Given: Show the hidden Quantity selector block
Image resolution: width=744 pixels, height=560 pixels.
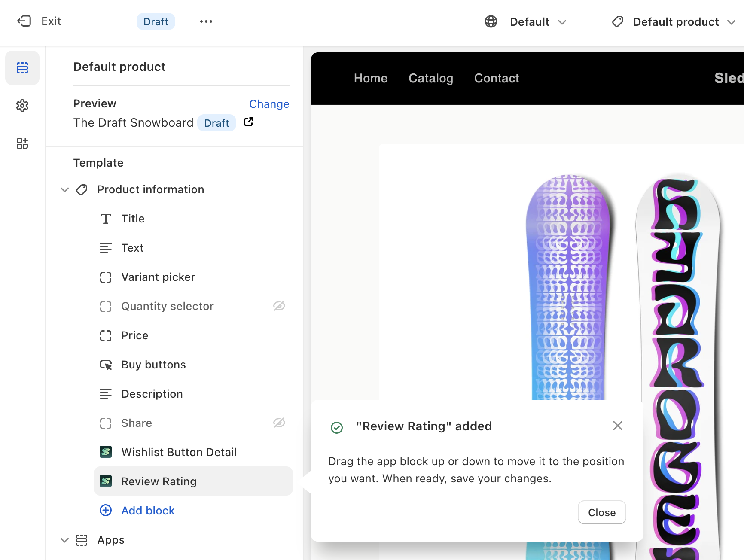Looking at the screenshot, I should 279,306.
